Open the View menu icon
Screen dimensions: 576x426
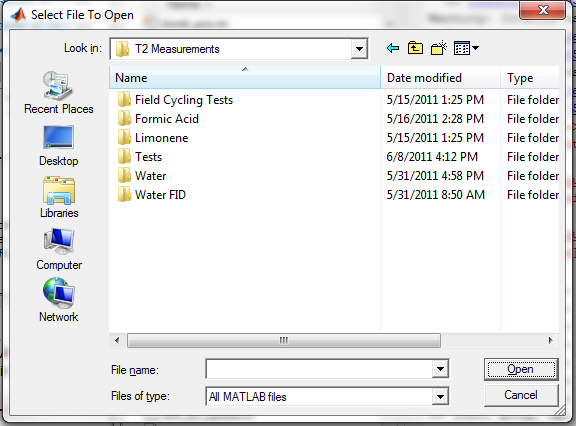[x=466, y=48]
